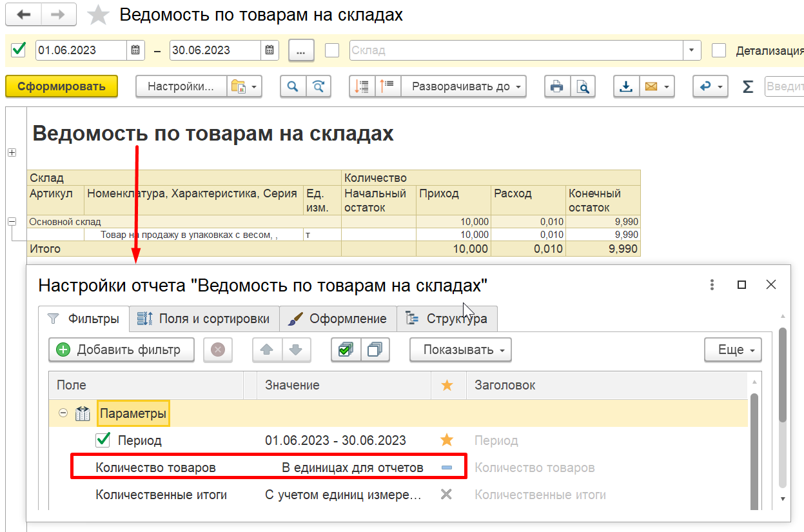Screen dimensions: 804x532
Task: Click the Добавить фильтр button
Action: (x=121, y=350)
